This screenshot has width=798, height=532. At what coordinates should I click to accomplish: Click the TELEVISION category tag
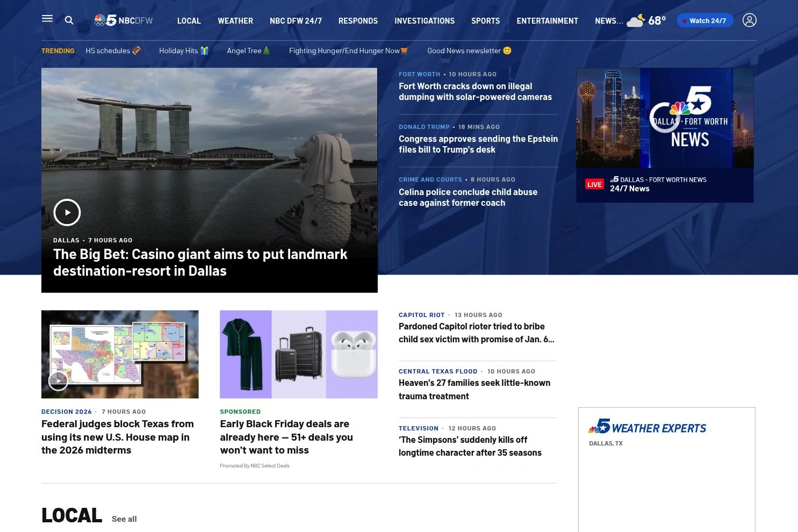[419, 428]
